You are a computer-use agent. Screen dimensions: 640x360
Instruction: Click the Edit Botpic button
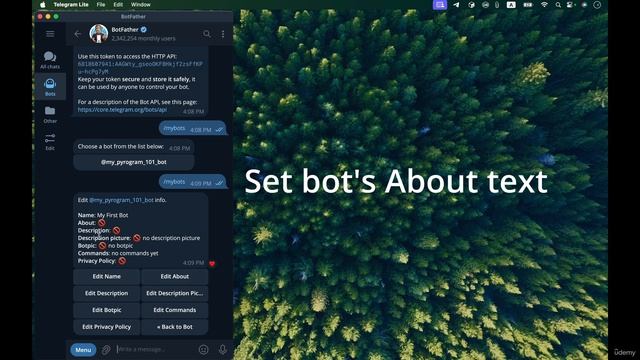(x=107, y=310)
